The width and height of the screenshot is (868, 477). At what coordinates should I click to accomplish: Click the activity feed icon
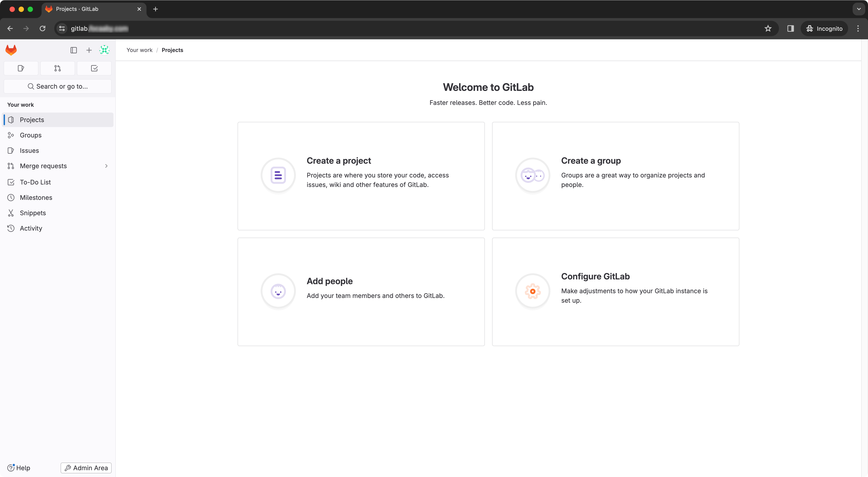click(11, 228)
